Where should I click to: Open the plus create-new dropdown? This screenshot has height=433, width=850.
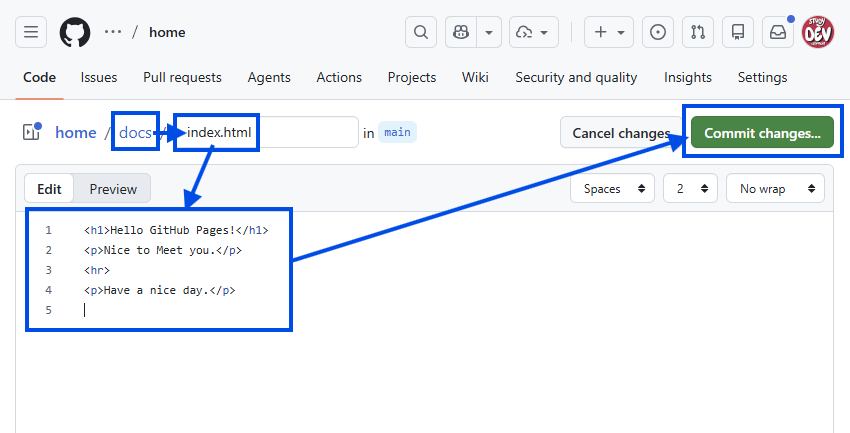(x=609, y=32)
